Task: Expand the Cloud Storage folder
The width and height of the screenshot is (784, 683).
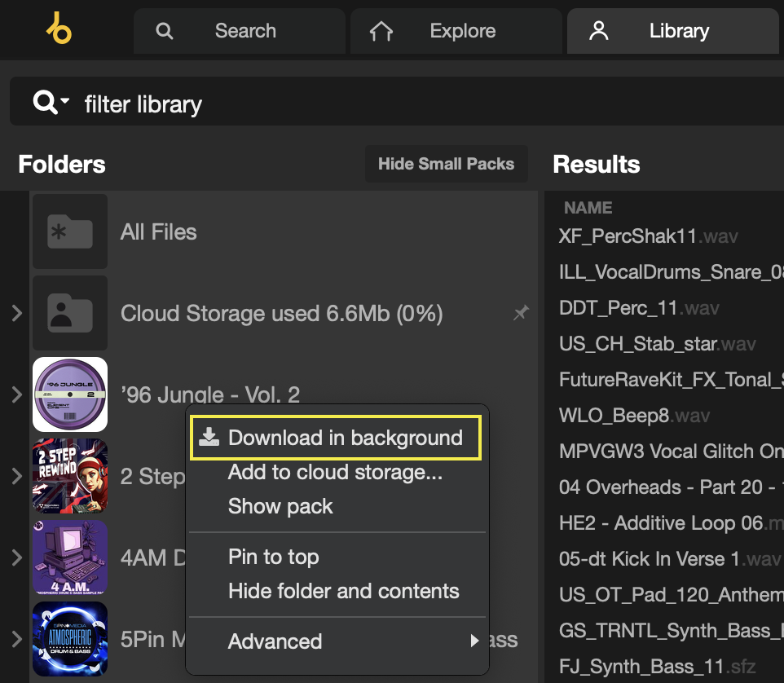Action: point(17,313)
